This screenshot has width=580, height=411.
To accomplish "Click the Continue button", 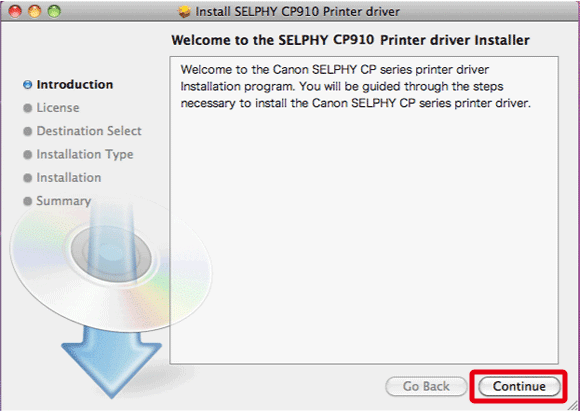I will click(519, 387).
